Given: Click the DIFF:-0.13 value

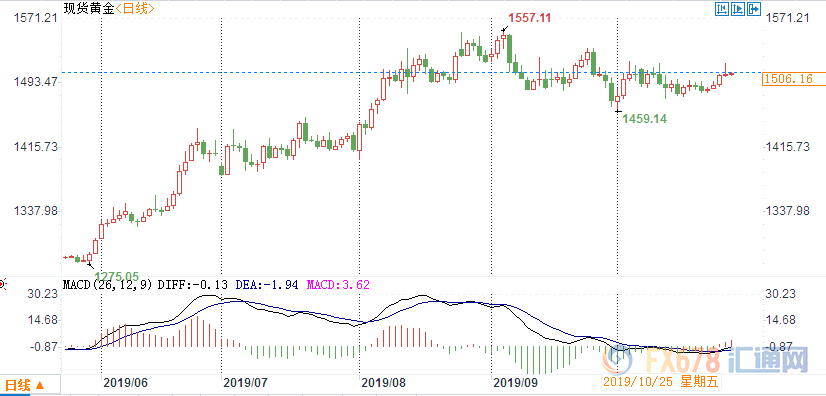Looking at the screenshot, I should tap(192, 285).
